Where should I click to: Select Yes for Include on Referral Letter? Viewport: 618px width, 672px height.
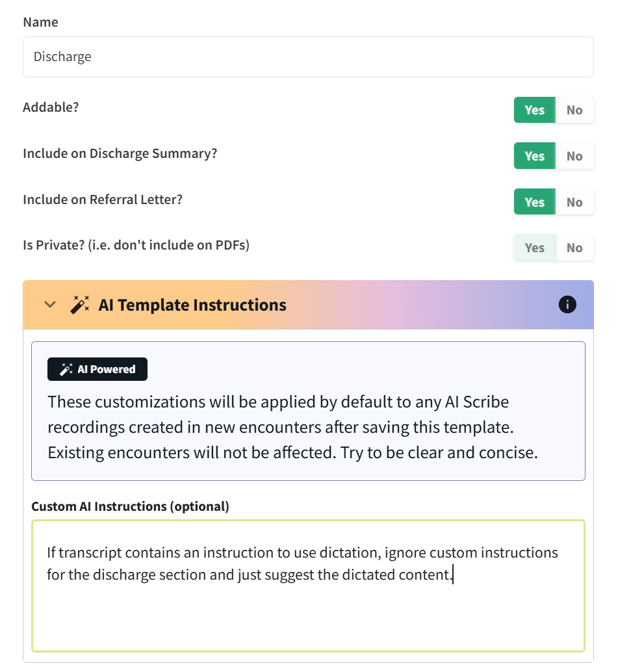[x=534, y=202]
